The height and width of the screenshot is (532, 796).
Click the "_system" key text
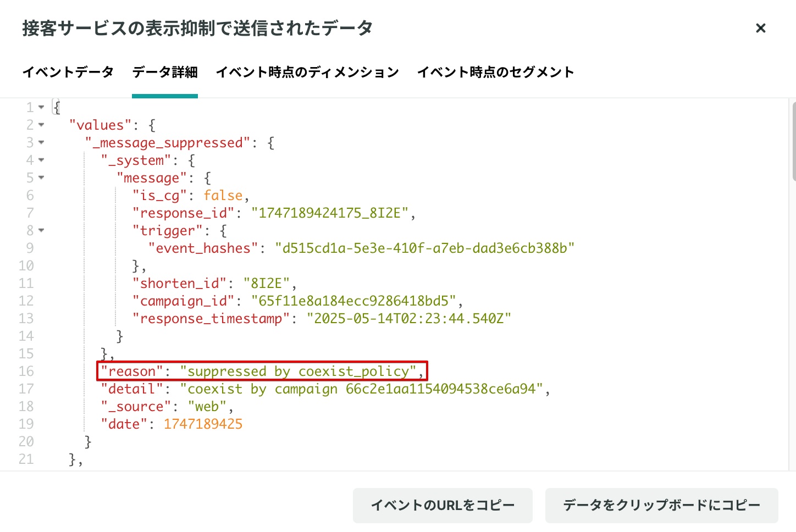136,160
